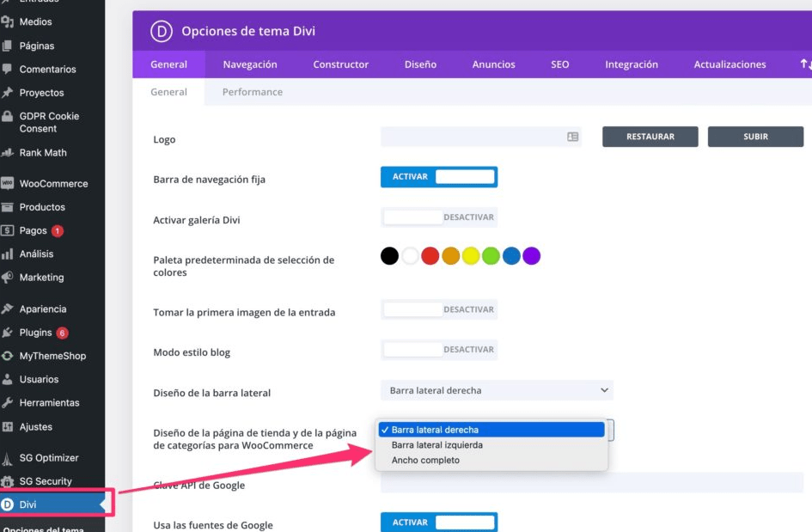This screenshot has height=532, width=812.
Task: Toggle Usa las fuentes de Google switch
Action: (439, 523)
